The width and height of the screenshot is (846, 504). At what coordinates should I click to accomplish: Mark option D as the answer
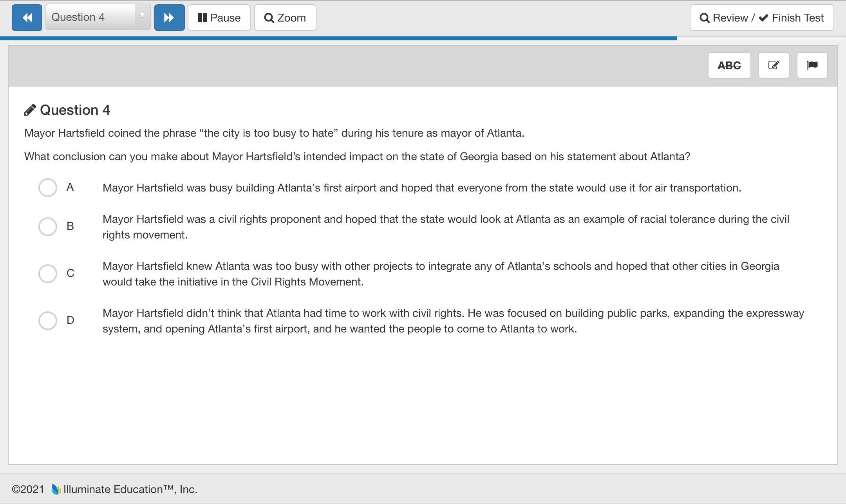(48, 320)
